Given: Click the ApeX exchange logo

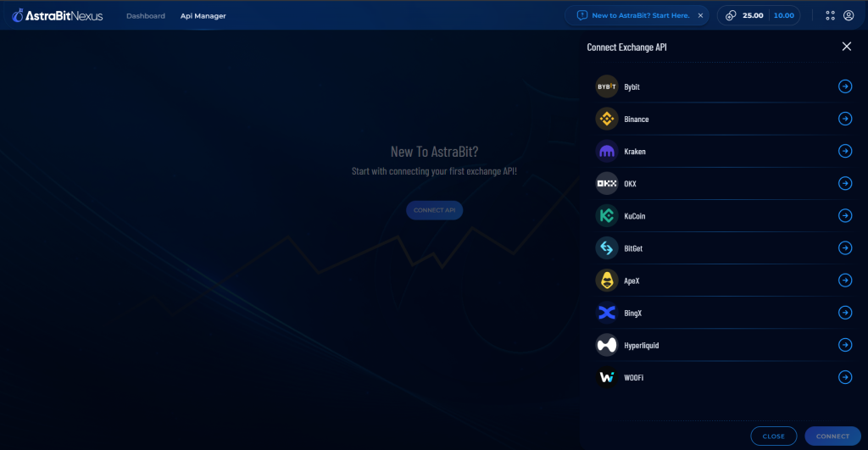Looking at the screenshot, I should [607, 281].
